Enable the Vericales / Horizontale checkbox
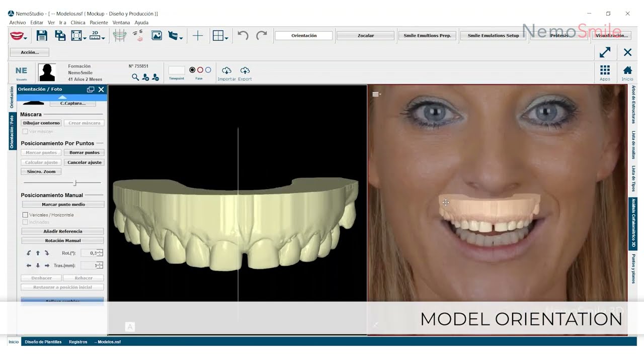The width and height of the screenshot is (644, 362). pos(25,215)
